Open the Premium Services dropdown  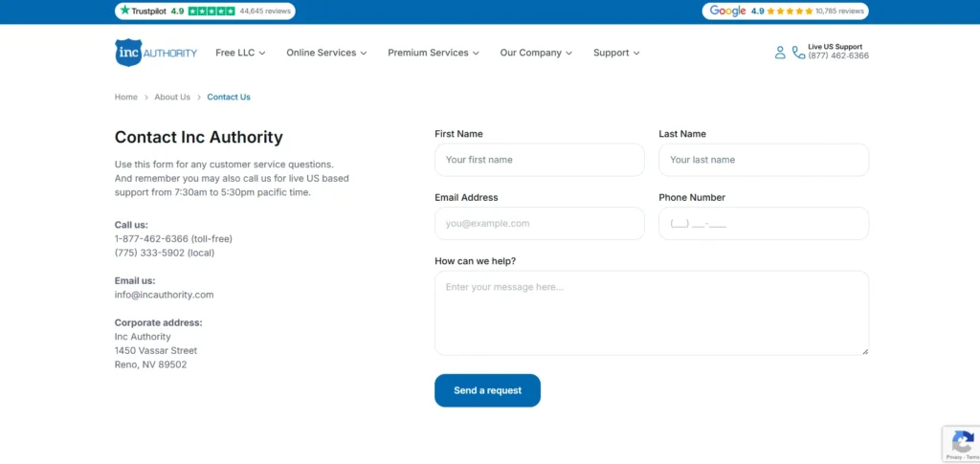(433, 53)
